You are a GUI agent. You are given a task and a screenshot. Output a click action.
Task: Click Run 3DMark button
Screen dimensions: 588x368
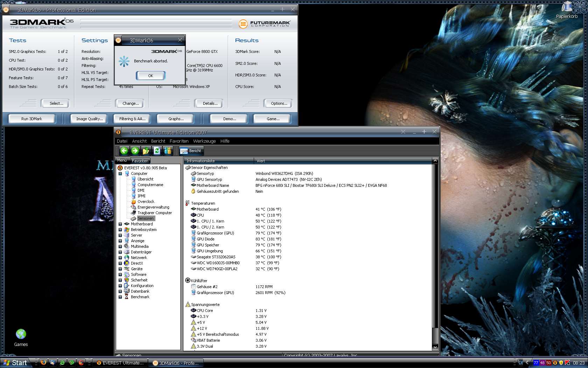pyautogui.click(x=31, y=119)
